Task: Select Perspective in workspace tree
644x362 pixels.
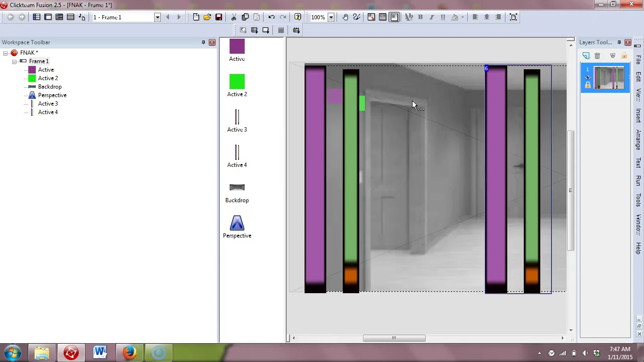Action: tap(52, 95)
